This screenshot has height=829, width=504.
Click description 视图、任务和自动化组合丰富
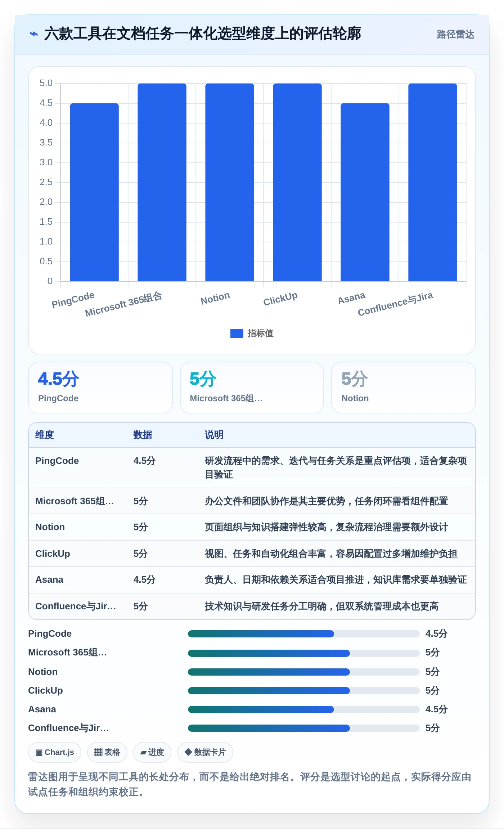331,554
